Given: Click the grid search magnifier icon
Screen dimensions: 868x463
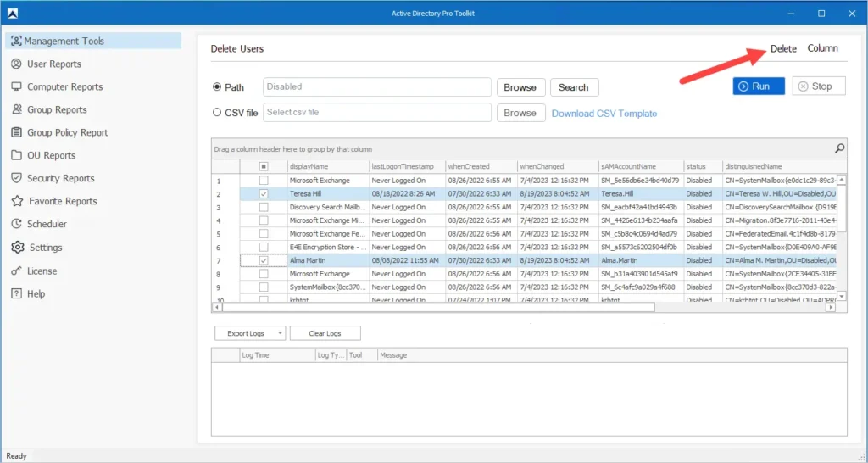Looking at the screenshot, I should click(x=839, y=148).
